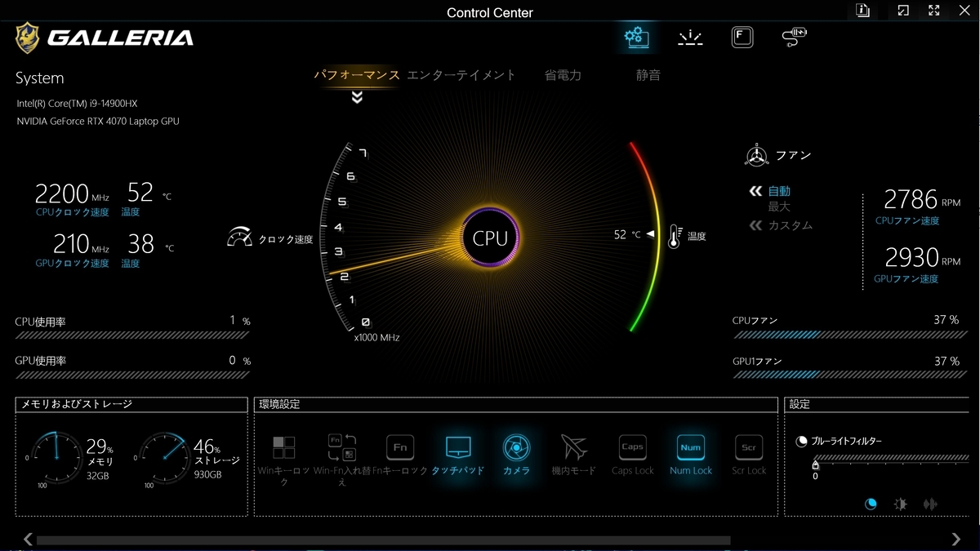Select the brightness sun icon in 設定

[x=900, y=504]
